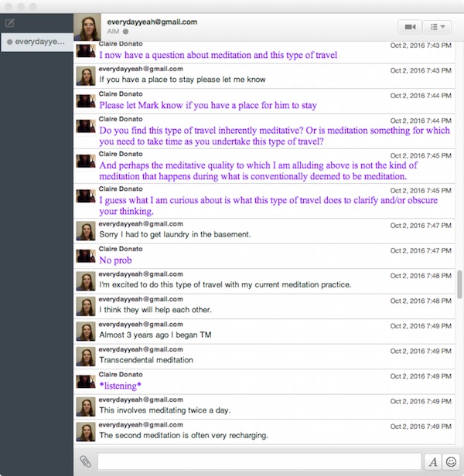Click the message text input field
This screenshot has height=476, width=464.
pyautogui.click(x=259, y=462)
